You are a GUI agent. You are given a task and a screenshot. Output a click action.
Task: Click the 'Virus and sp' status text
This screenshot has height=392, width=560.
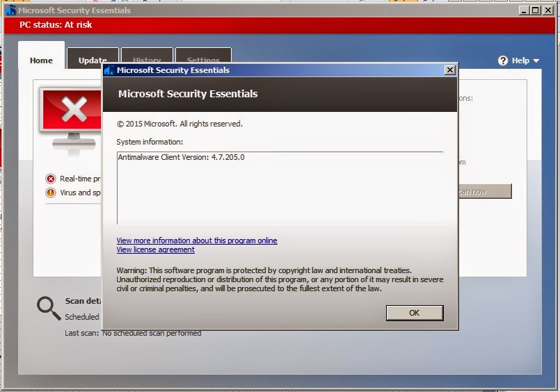coord(80,193)
